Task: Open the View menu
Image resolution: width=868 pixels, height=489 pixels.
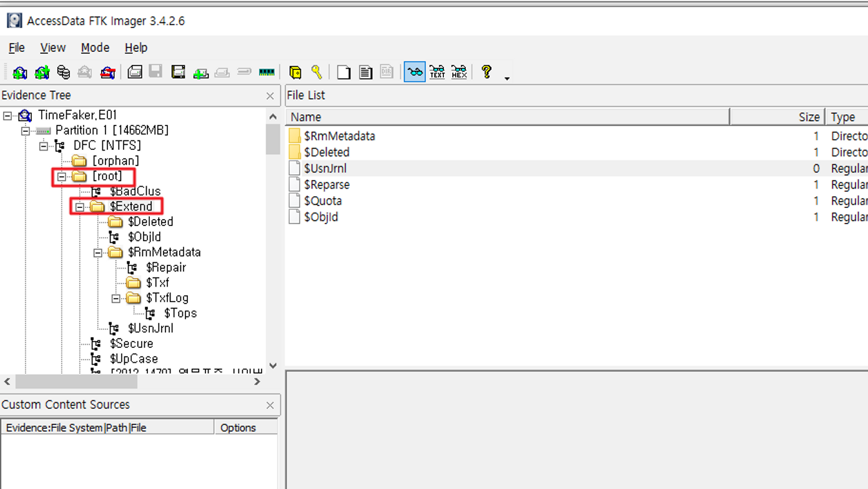Action: pyautogui.click(x=53, y=47)
